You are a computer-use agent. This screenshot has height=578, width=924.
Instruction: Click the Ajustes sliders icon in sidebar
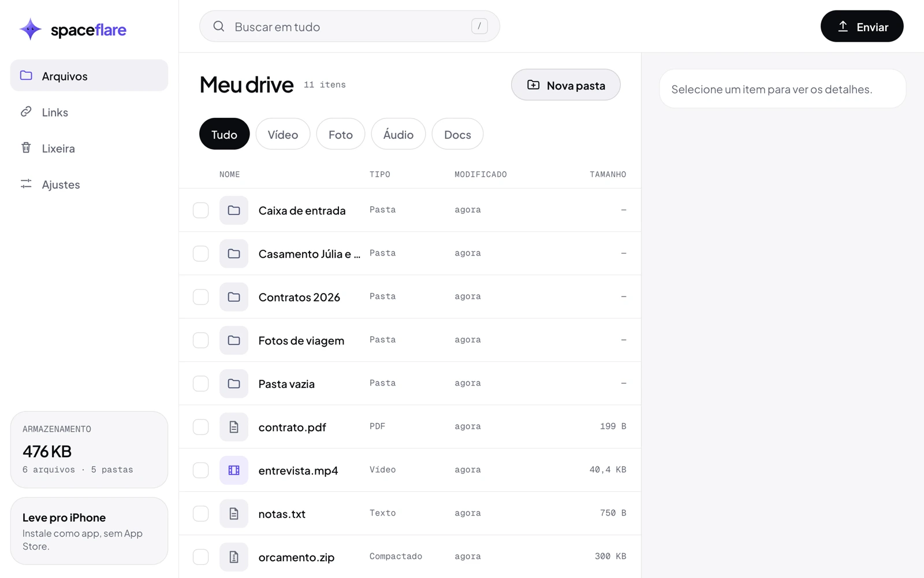[26, 184]
